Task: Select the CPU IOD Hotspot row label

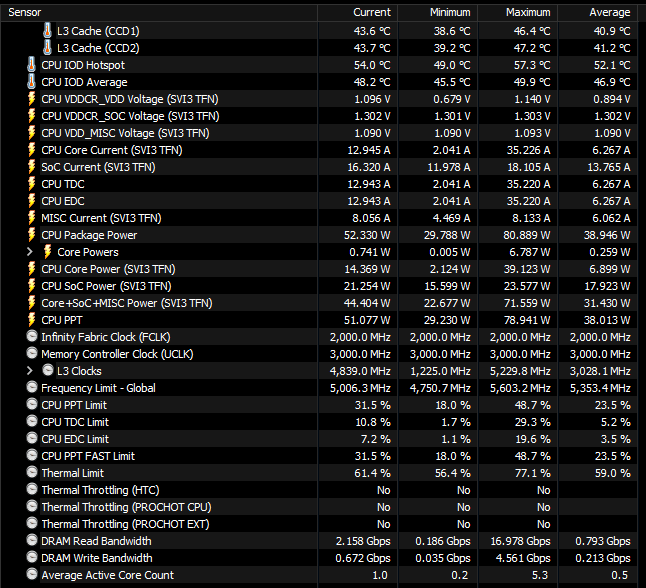Action: 83,65
